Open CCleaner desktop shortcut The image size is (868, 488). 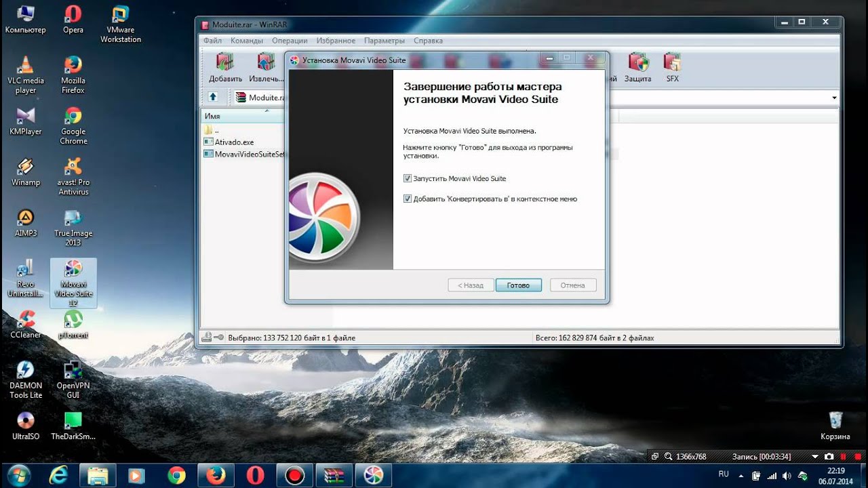click(x=26, y=325)
